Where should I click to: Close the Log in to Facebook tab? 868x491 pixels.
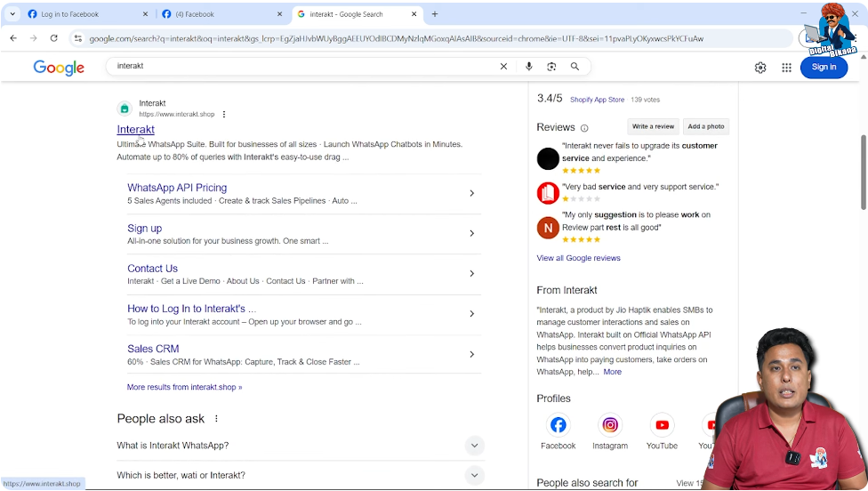pos(145,14)
